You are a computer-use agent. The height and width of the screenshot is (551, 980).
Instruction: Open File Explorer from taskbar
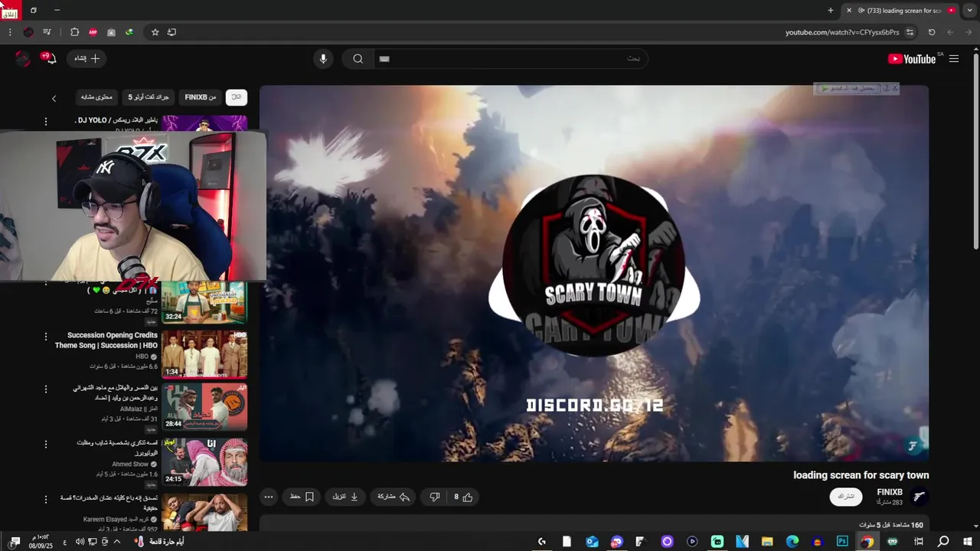point(767,542)
